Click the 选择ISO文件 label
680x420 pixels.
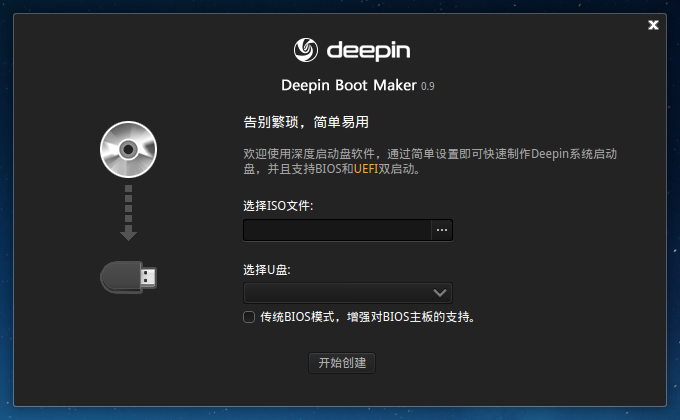(278, 206)
